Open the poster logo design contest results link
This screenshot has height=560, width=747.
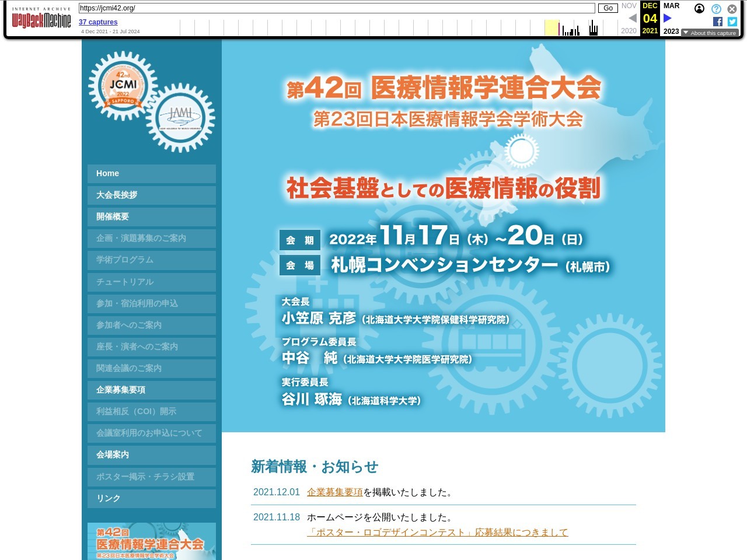tap(437, 533)
